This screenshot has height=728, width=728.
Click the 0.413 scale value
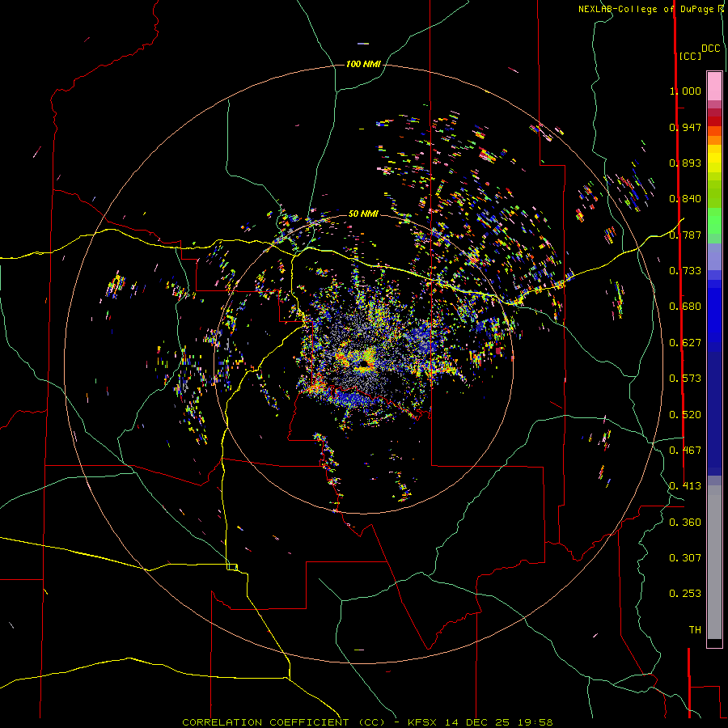click(685, 486)
